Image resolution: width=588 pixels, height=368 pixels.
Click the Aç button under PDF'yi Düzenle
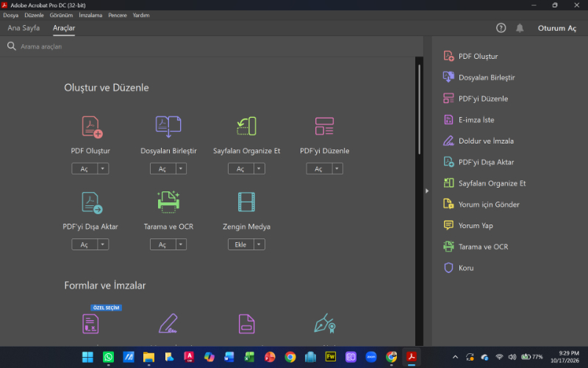319,169
